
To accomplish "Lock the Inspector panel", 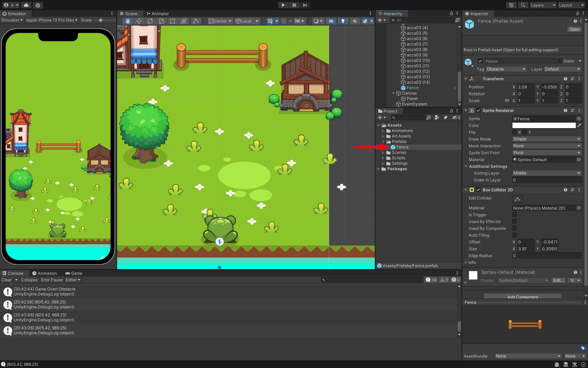I will pos(577,13).
